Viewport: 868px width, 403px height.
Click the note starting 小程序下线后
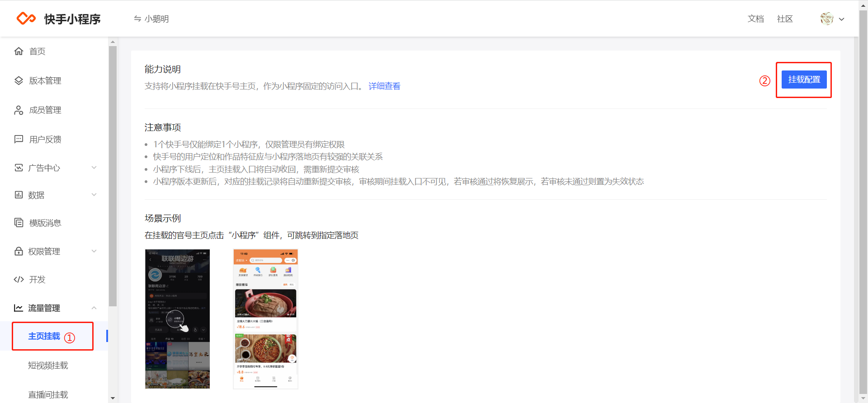pos(256,169)
